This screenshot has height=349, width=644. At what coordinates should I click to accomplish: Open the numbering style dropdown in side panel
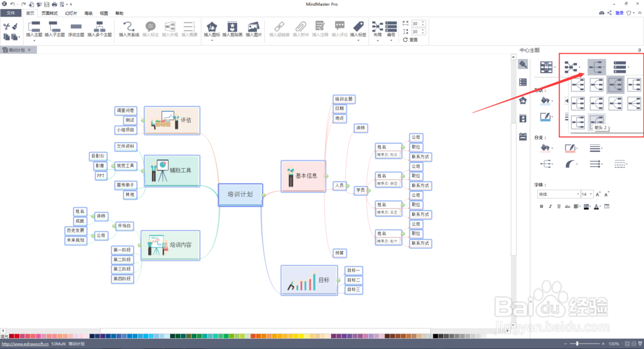point(621,67)
